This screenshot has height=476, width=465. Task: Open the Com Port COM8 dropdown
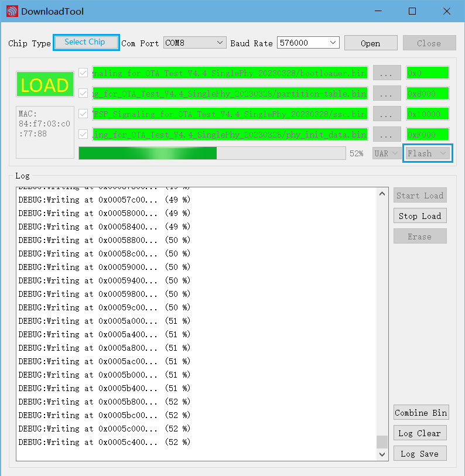point(194,43)
